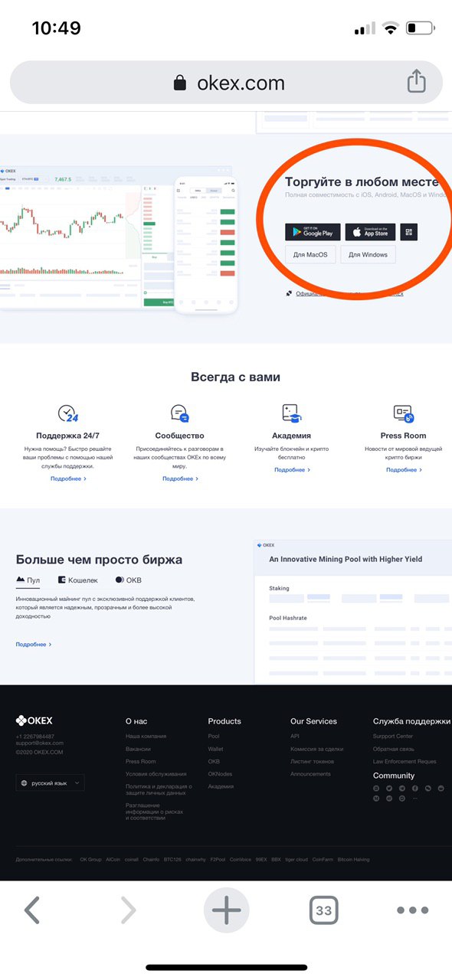Click support@okex.com email address

40,743
